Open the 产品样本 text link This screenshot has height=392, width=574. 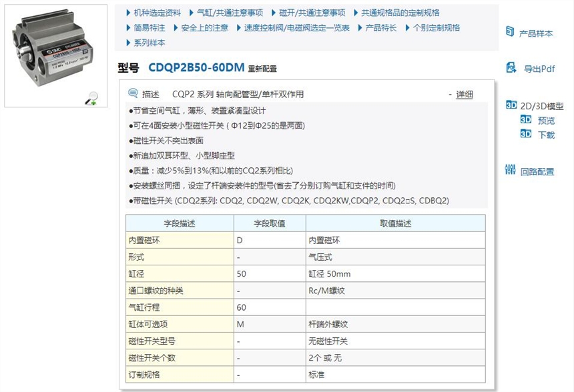coord(536,33)
